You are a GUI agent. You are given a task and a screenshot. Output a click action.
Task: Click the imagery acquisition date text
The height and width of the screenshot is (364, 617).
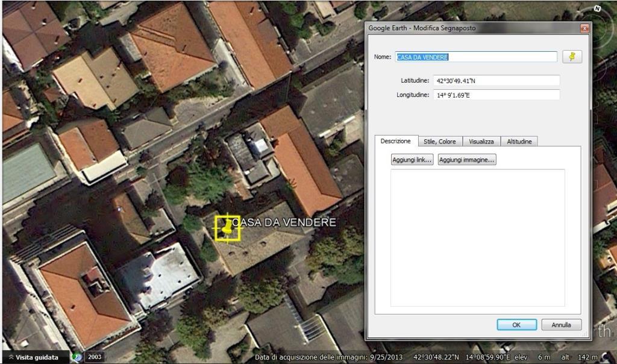pyautogui.click(x=328, y=357)
